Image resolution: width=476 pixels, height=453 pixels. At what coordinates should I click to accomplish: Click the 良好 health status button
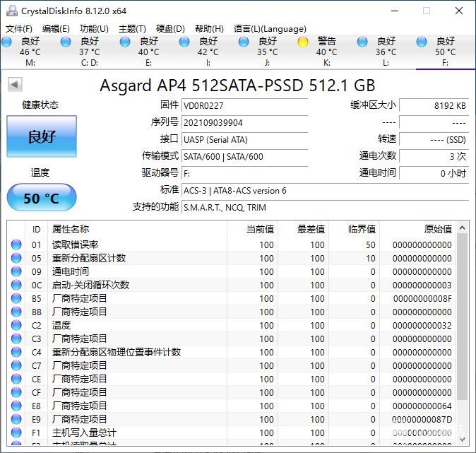(42, 136)
